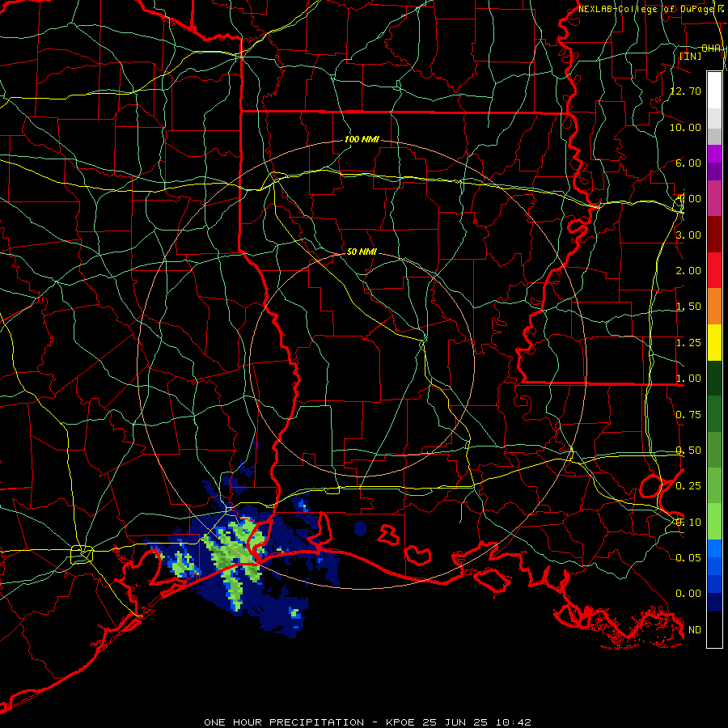
Task: Pick the orange swatch in the legend
Action: click(x=714, y=307)
